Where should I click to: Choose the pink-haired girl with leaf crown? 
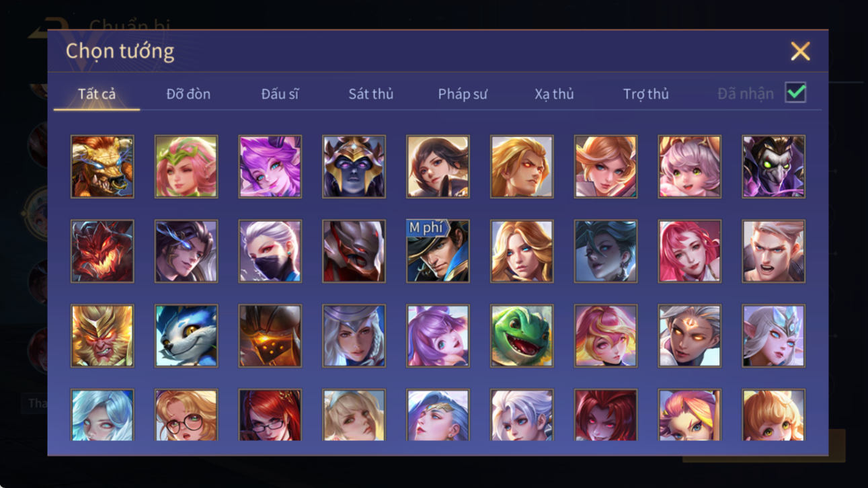click(186, 166)
